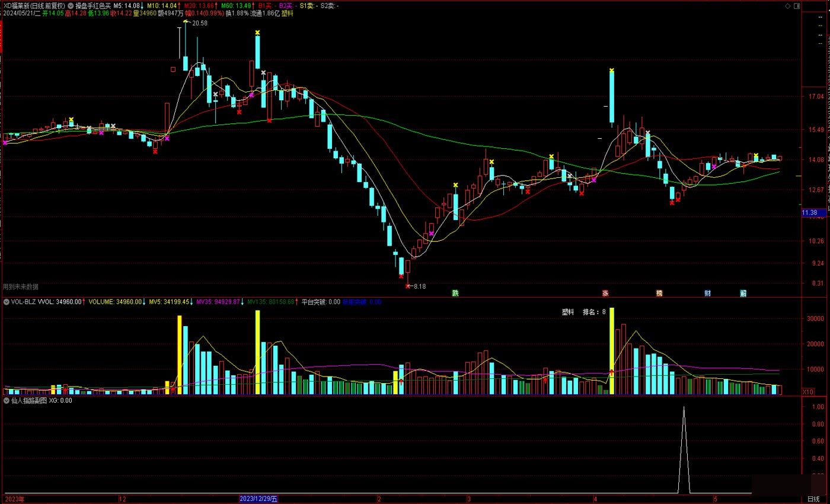The image size is (830, 504).
Task: Click the B2买 signal label
Action: pos(288,6)
